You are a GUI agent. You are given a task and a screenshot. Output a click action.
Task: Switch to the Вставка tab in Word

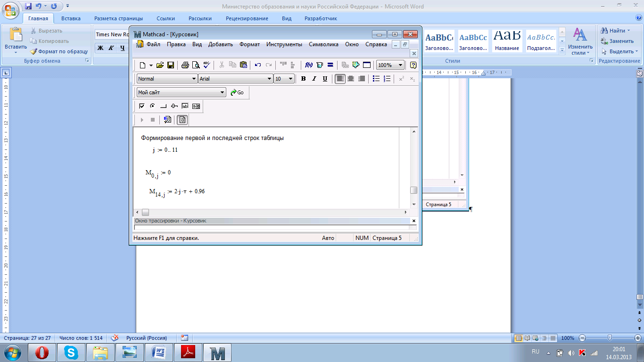[71, 18]
